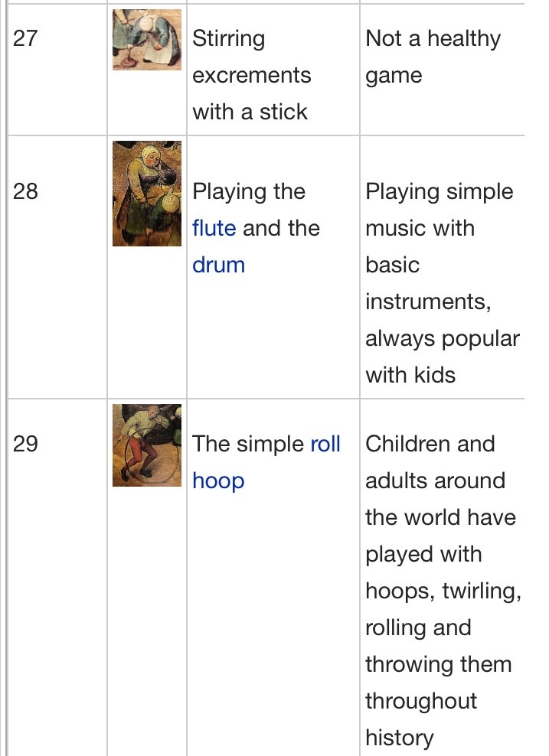The image size is (549, 756).
Task: Tap the 'always popular with kids' text
Action: click(442, 357)
